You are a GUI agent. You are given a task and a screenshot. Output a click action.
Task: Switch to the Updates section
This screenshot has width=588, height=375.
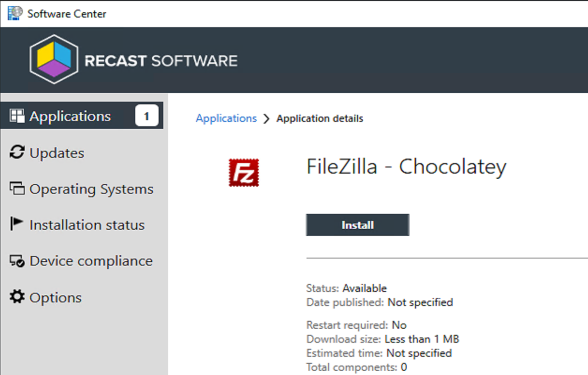tap(57, 153)
